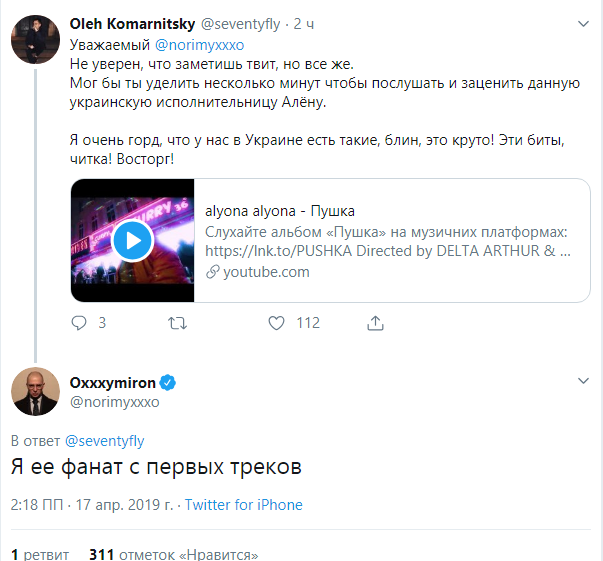
Task: Click the share upload icon
Action: click(375, 323)
